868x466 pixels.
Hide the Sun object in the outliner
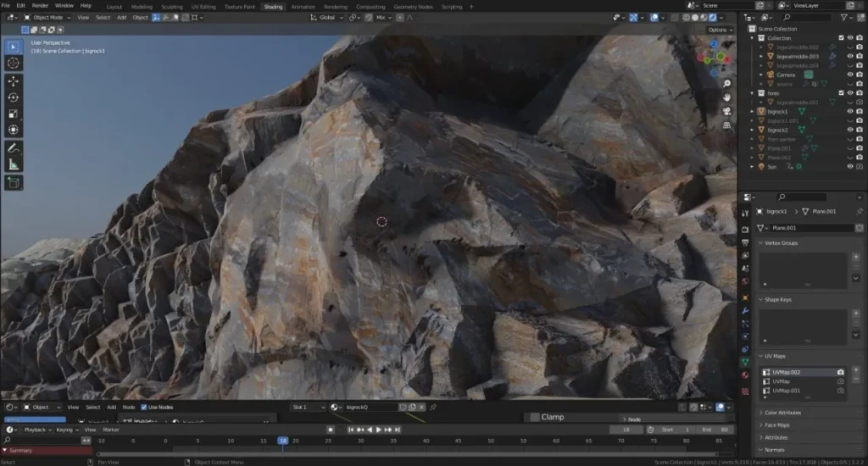click(849, 167)
